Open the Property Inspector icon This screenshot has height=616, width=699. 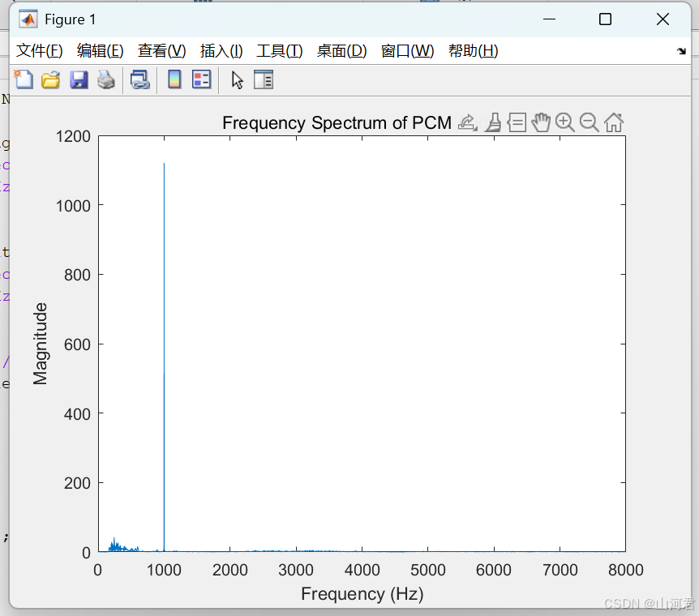(264, 80)
